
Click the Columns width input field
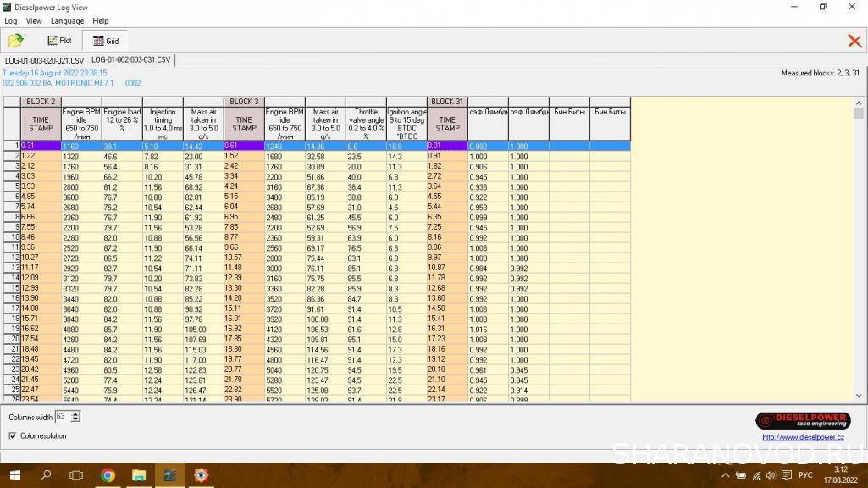[63, 417]
